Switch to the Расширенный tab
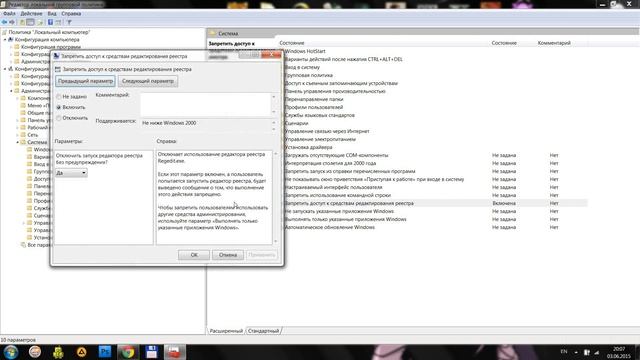 tap(226, 331)
